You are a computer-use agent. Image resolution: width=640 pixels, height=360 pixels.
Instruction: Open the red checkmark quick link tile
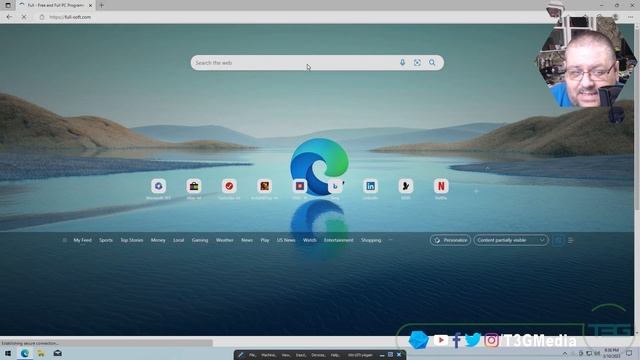(x=229, y=186)
